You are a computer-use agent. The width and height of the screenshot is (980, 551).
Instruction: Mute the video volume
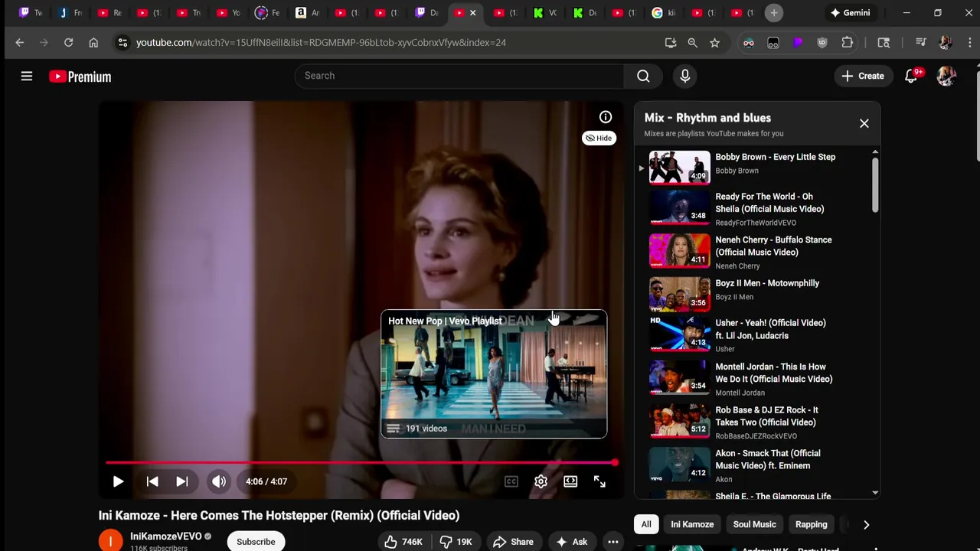point(219,481)
